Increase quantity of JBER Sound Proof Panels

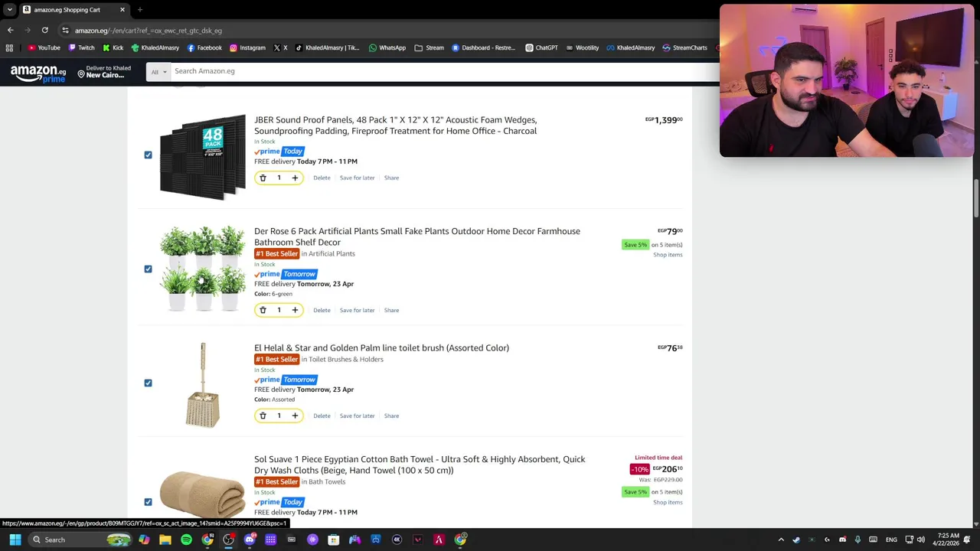pyautogui.click(x=295, y=178)
